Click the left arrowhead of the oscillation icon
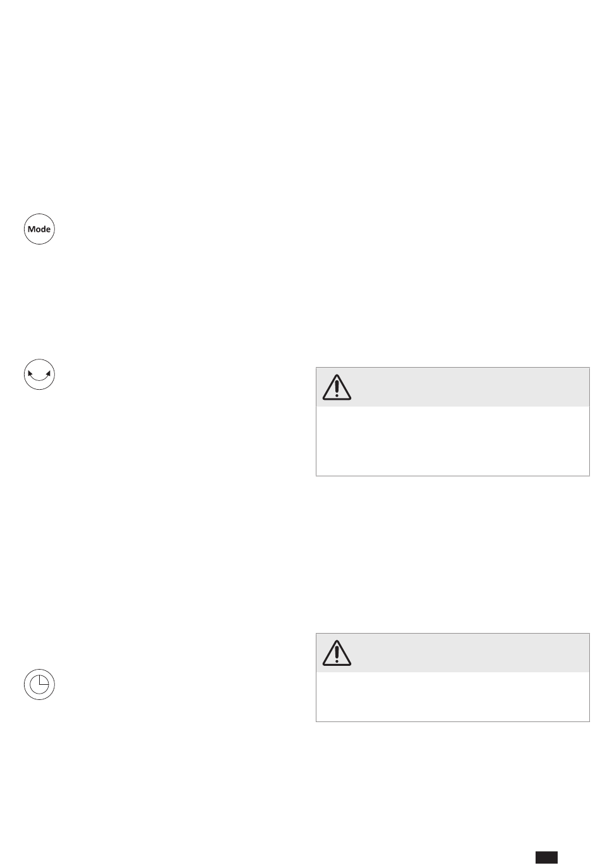This screenshot has height=868, width=600. (30, 373)
